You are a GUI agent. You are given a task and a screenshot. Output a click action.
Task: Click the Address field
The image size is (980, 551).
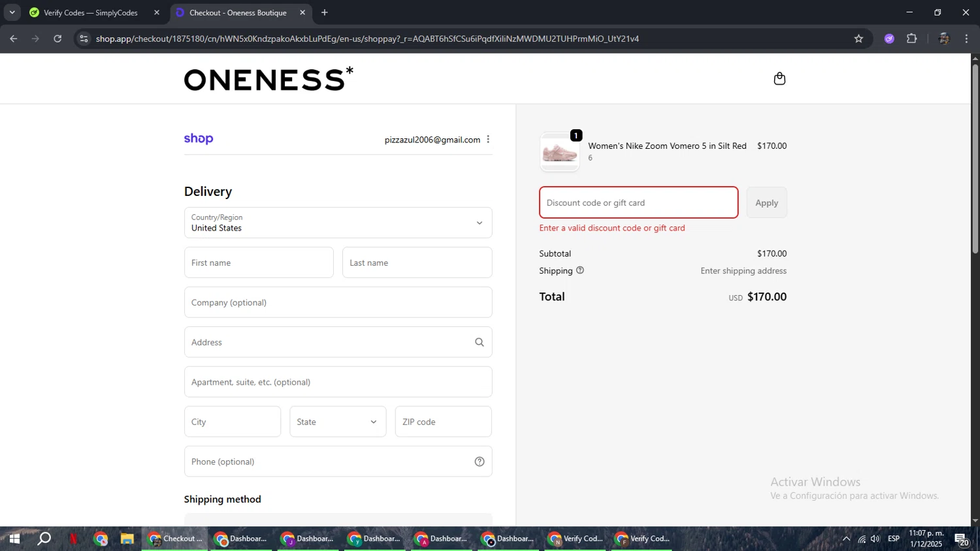[338, 342]
